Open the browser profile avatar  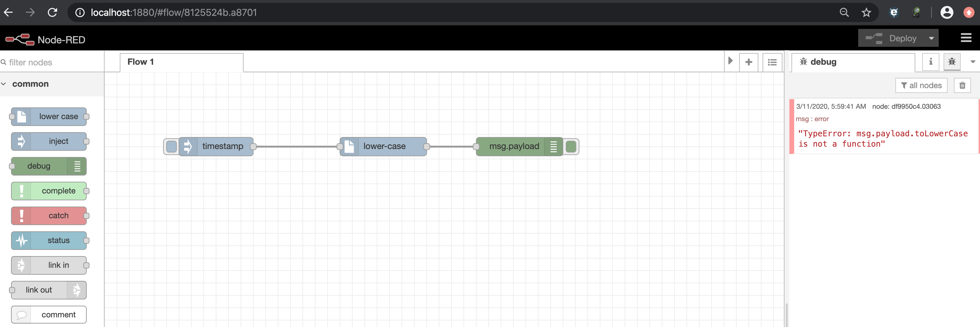tap(947, 12)
